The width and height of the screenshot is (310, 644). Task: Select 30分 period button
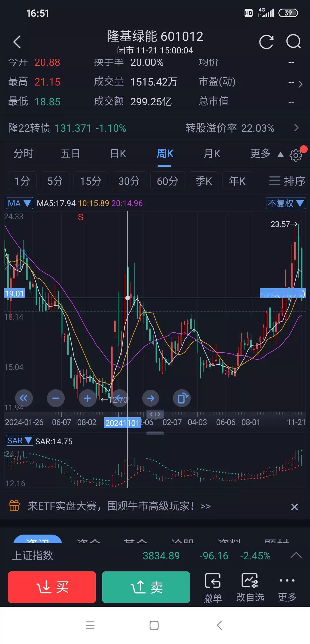[129, 181]
